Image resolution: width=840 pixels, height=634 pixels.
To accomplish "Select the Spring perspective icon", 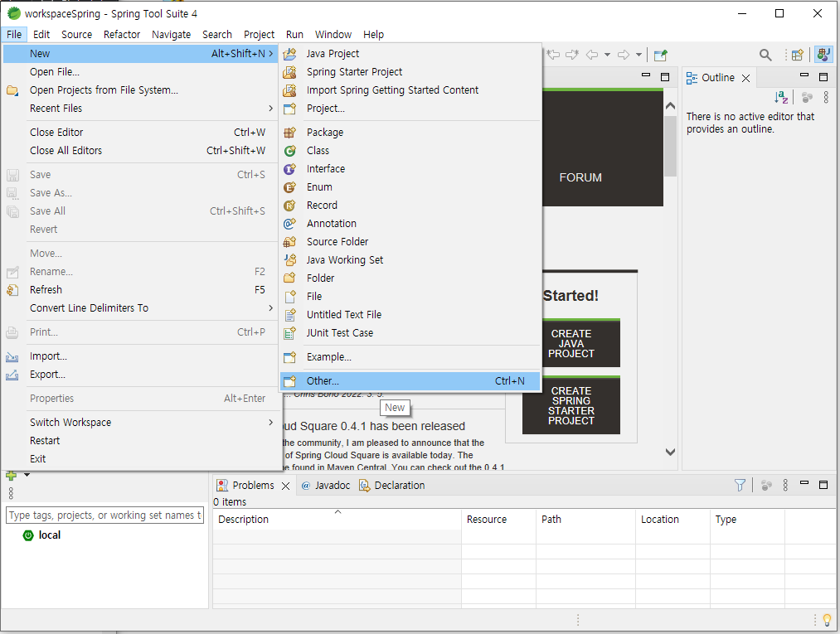I will coord(823,55).
